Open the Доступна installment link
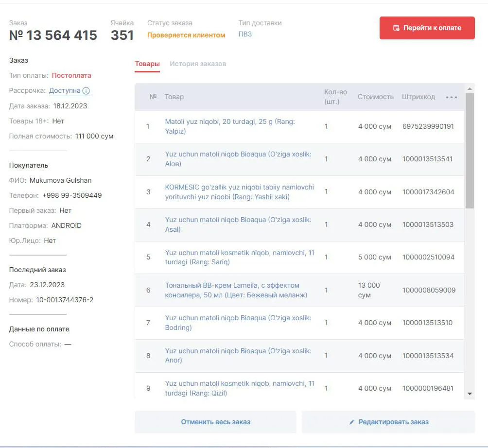The width and height of the screenshot is (488, 448). 65,90
